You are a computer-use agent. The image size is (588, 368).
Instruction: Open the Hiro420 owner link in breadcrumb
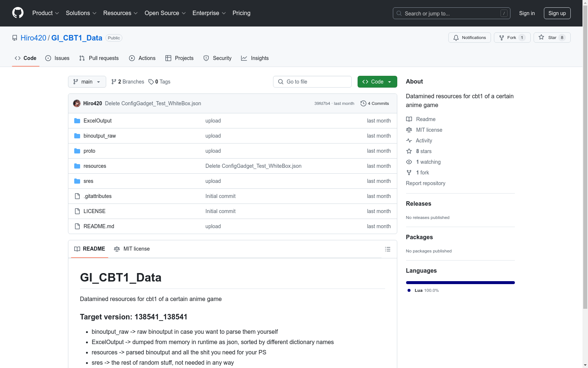33,38
